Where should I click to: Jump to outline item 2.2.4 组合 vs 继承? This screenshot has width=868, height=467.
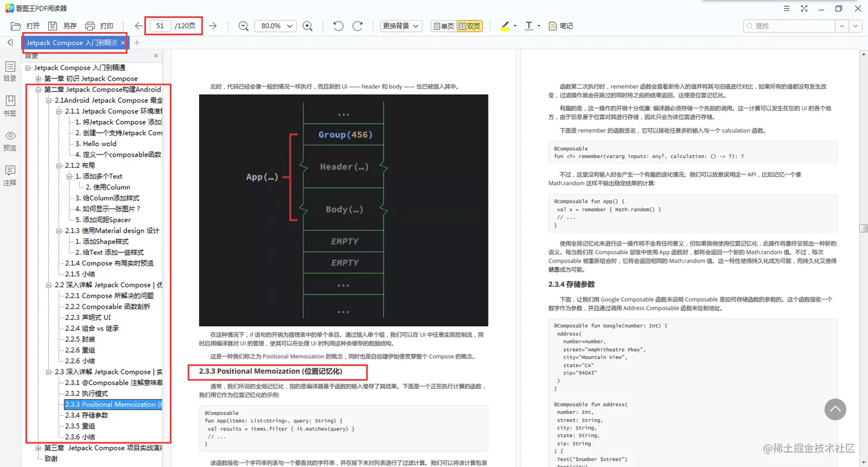(92, 329)
